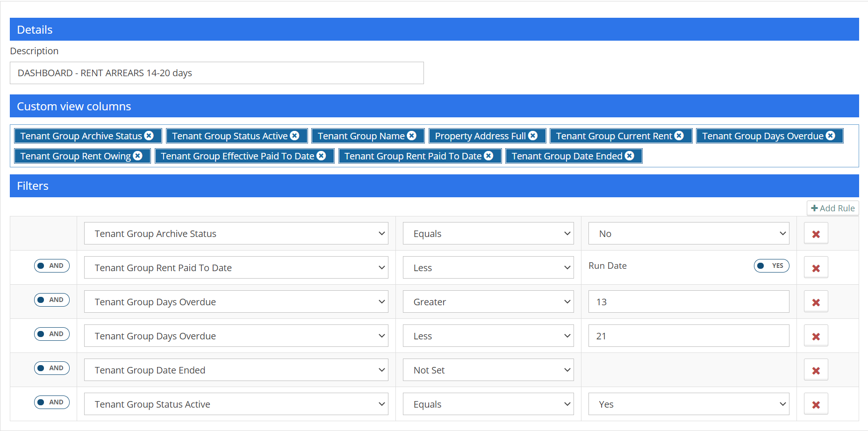Image resolution: width=868 pixels, height=431 pixels.
Task: Remove Tenant Group Current Rent column tag
Action: [x=679, y=136]
